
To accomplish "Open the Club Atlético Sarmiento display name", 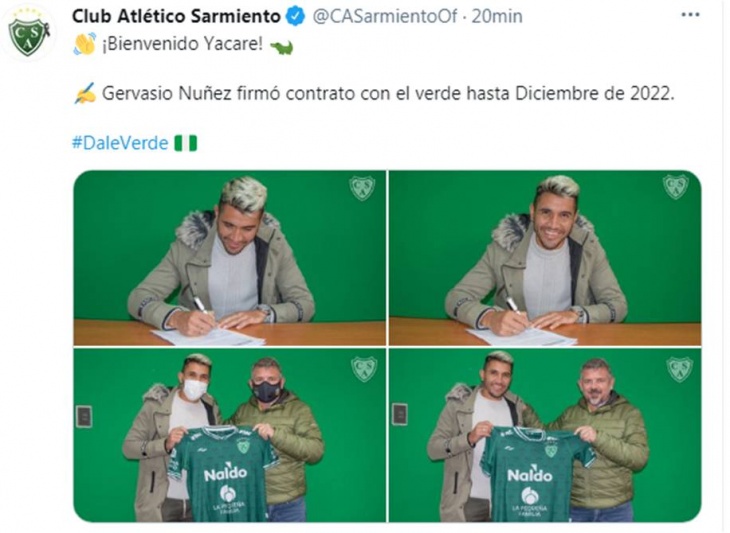I will coord(176,16).
